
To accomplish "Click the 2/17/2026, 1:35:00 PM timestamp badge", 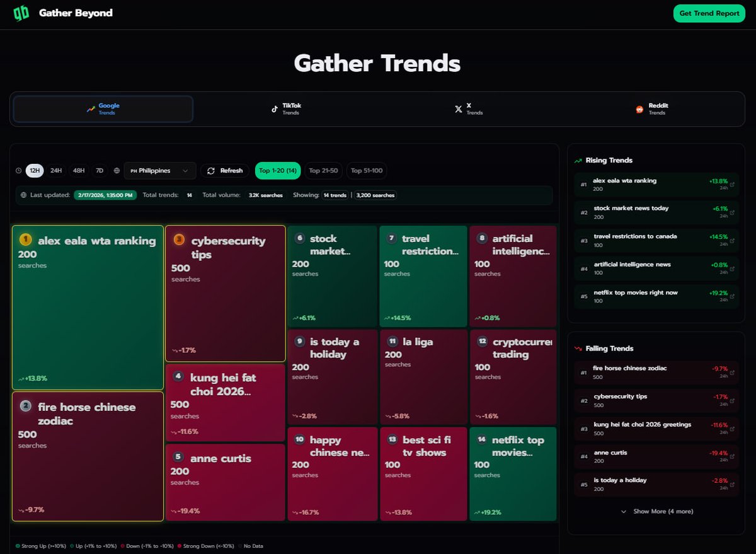I will pos(105,195).
